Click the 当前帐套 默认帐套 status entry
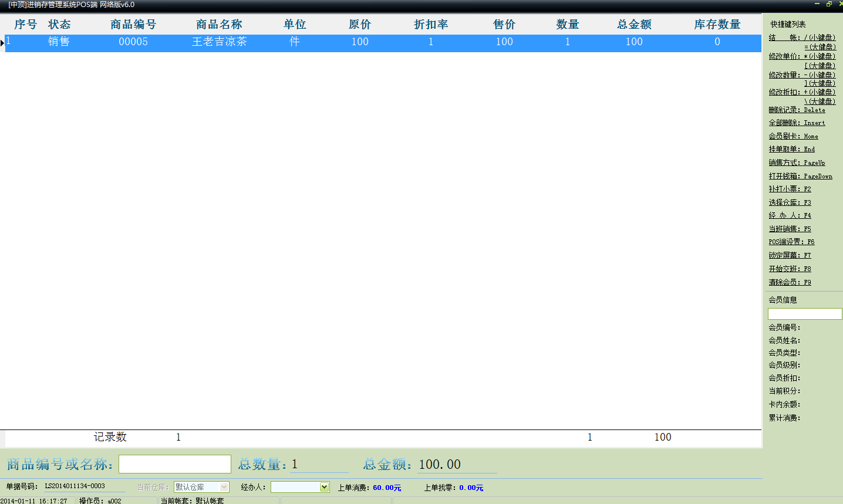843x504 pixels. (x=193, y=500)
